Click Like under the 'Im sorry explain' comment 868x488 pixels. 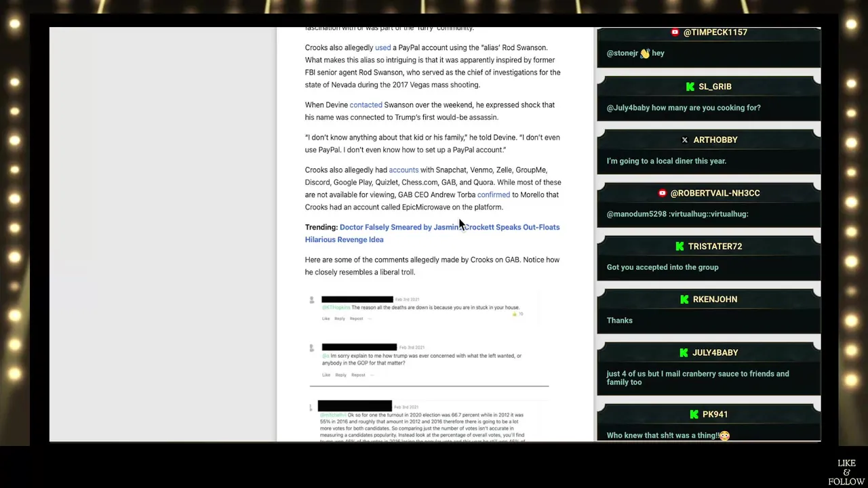(x=326, y=375)
